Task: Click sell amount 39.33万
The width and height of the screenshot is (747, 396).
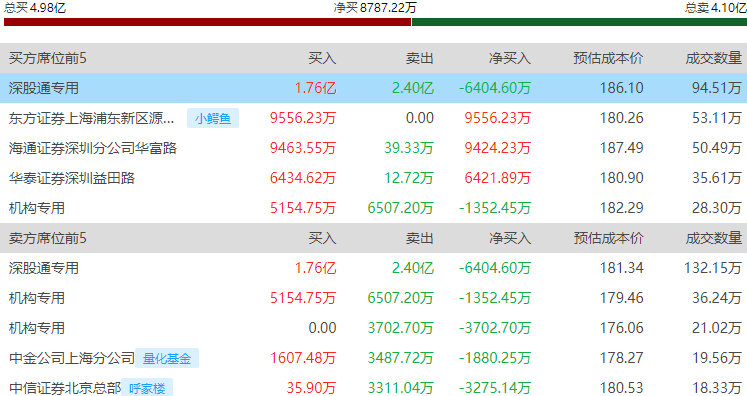Action: (x=409, y=148)
